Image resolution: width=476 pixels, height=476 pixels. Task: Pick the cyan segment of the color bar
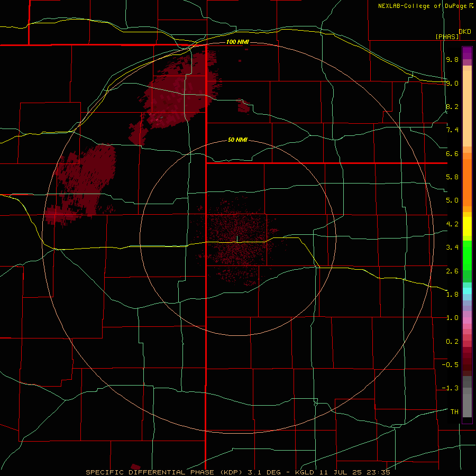tap(467, 291)
